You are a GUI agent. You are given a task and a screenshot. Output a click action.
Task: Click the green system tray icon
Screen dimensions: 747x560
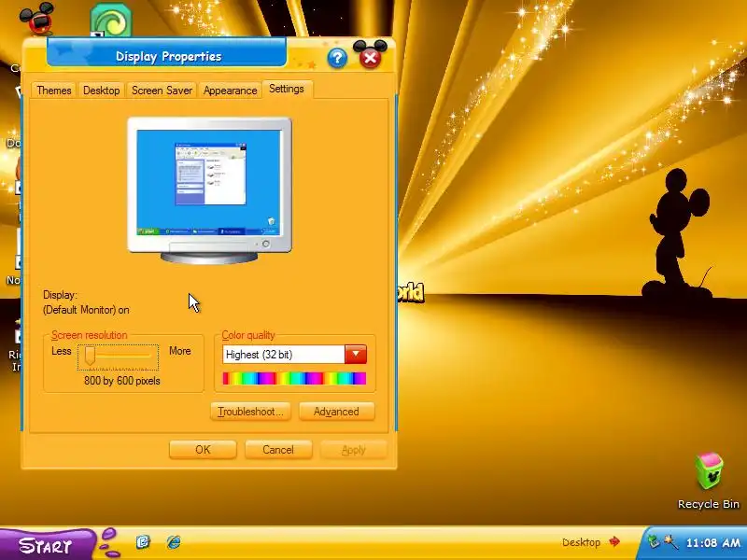[654, 541]
